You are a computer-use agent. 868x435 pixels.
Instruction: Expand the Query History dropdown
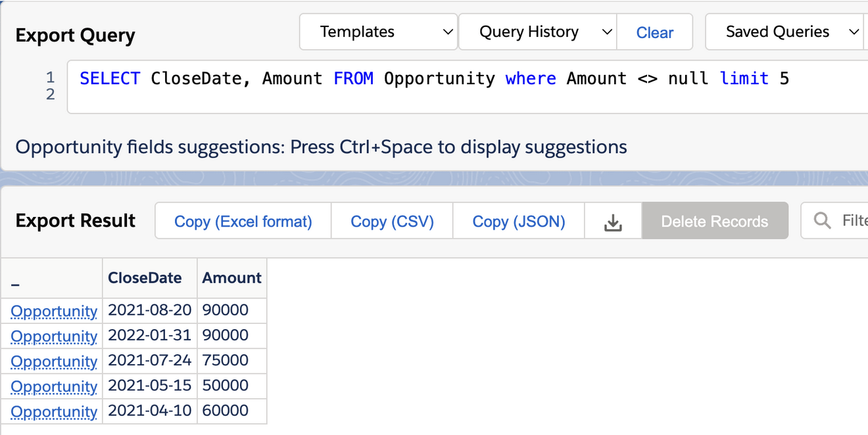(537, 32)
